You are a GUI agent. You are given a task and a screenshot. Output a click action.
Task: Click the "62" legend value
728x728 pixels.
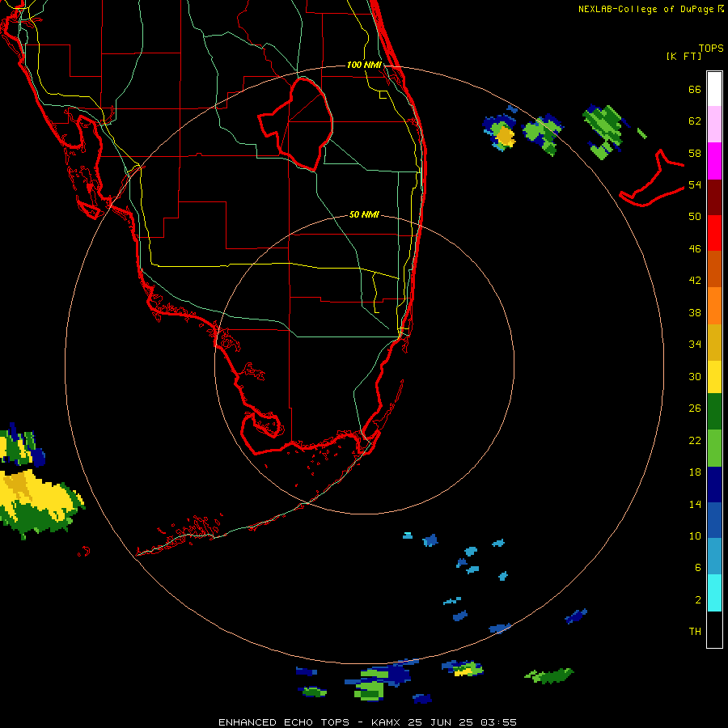tap(695, 121)
